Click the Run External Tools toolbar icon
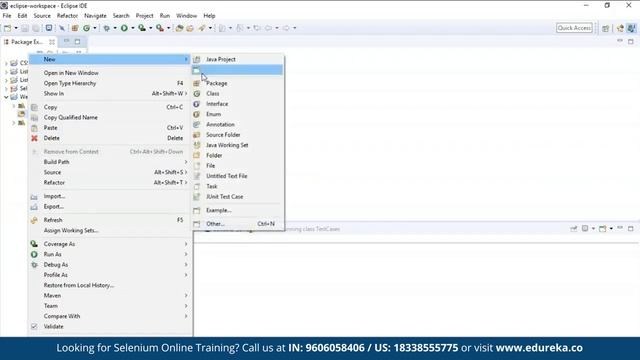Viewport: 640px width, 360px height. (160, 28)
